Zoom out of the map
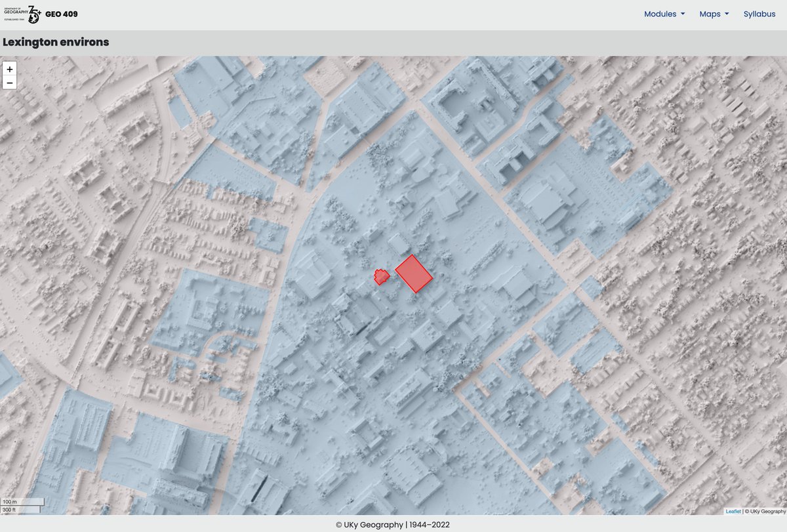 pyautogui.click(x=10, y=83)
